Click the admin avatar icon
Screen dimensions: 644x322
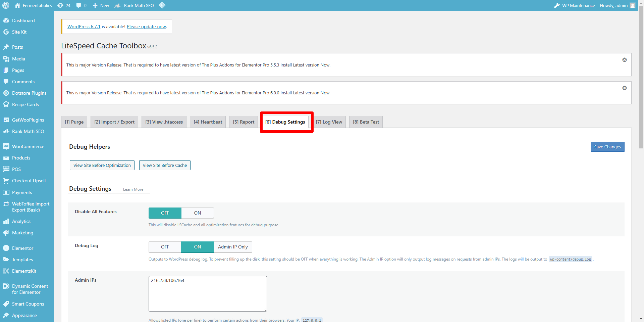(x=633, y=5)
